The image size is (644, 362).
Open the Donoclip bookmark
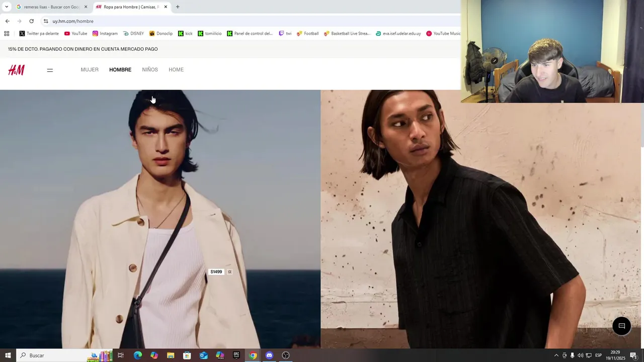point(160,34)
